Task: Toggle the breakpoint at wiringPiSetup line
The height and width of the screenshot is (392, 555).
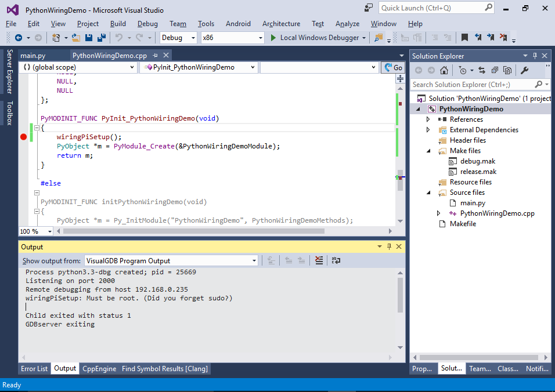Action: click(24, 137)
